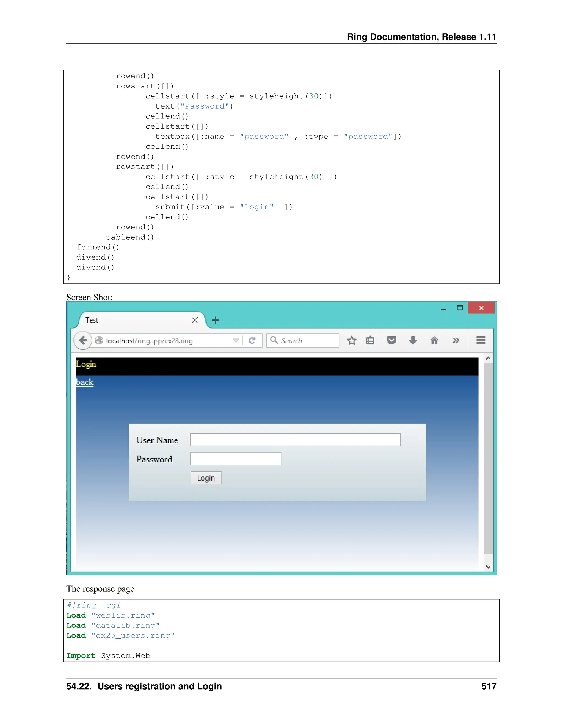Open the hamburger menu icon
The width and height of the screenshot is (563, 728).
[481, 340]
